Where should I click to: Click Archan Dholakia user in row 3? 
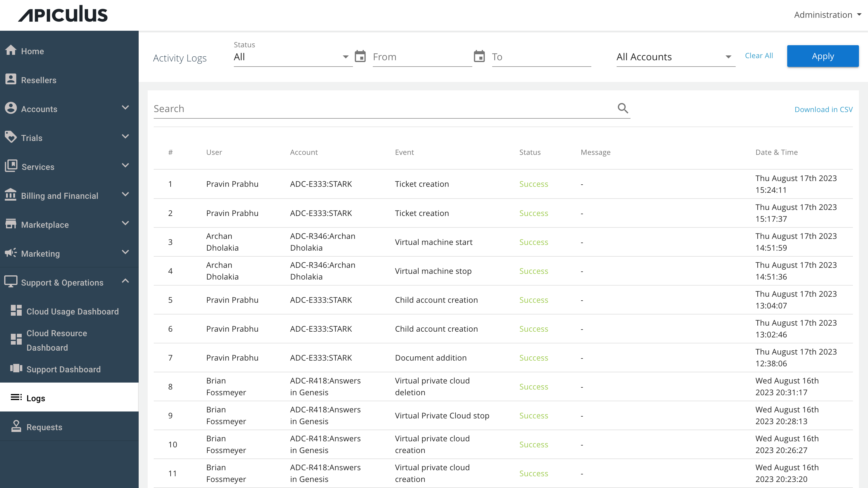tap(222, 242)
